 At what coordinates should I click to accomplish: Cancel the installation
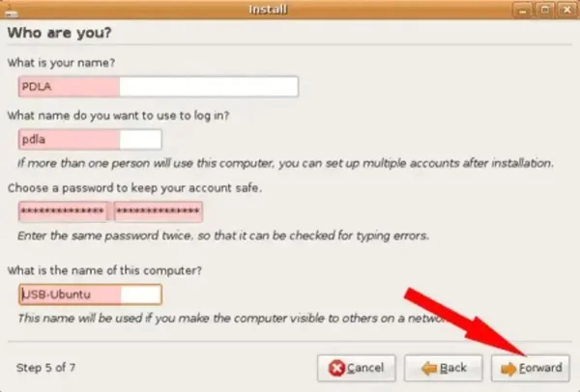point(356,368)
